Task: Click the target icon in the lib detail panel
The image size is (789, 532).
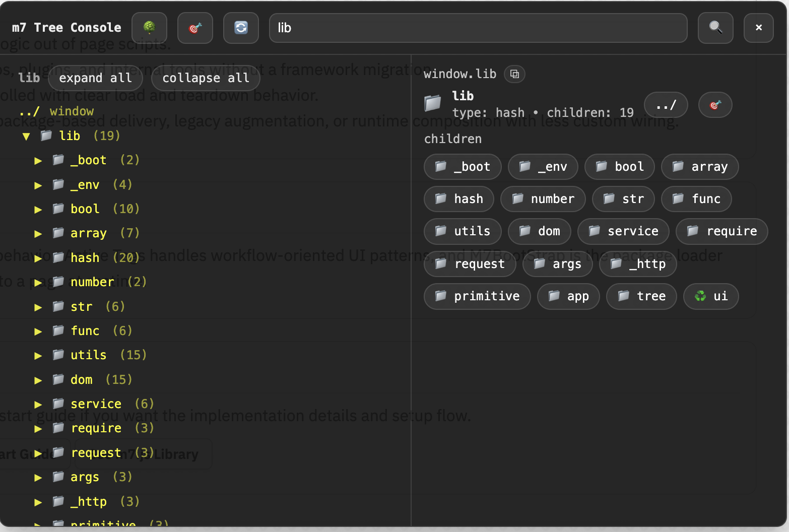Action: [715, 105]
